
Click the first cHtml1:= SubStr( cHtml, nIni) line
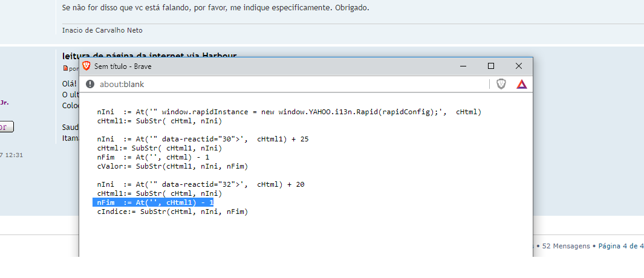click(x=160, y=121)
